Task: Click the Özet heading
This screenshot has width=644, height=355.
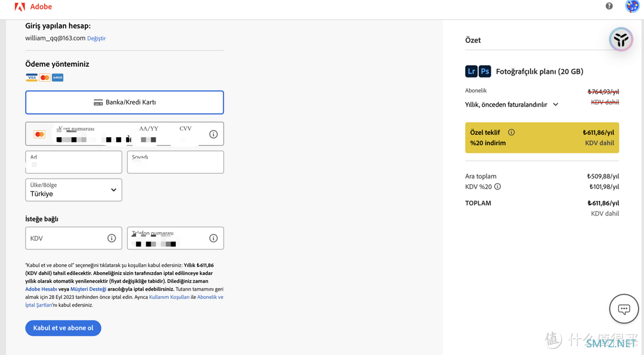Action: 473,40
